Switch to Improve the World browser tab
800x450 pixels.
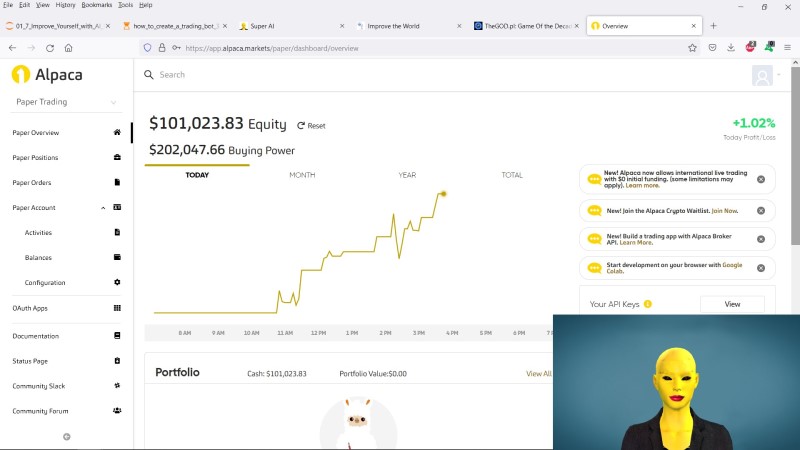click(x=408, y=26)
